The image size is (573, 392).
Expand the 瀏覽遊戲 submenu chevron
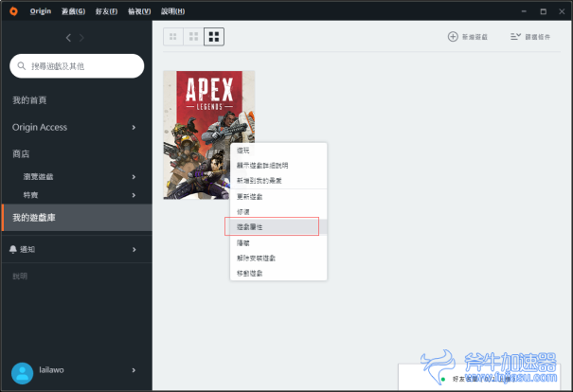pos(134,177)
